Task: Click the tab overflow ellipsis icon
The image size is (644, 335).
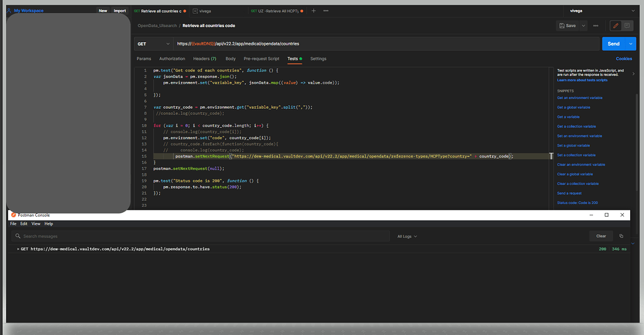Action: [325, 11]
